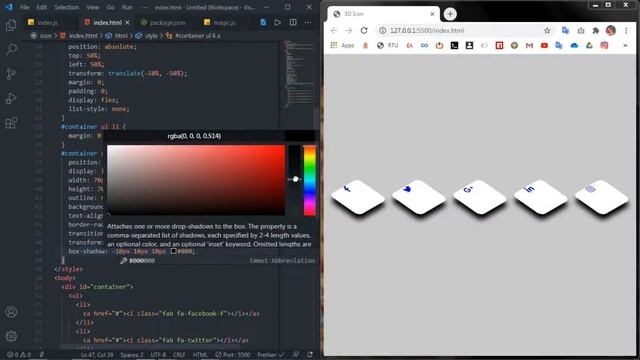Image resolution: width=640 pixels, height=360 pixels.
Task: Click 'Spaces: 2' indentation status item
Action: (132, 355)
